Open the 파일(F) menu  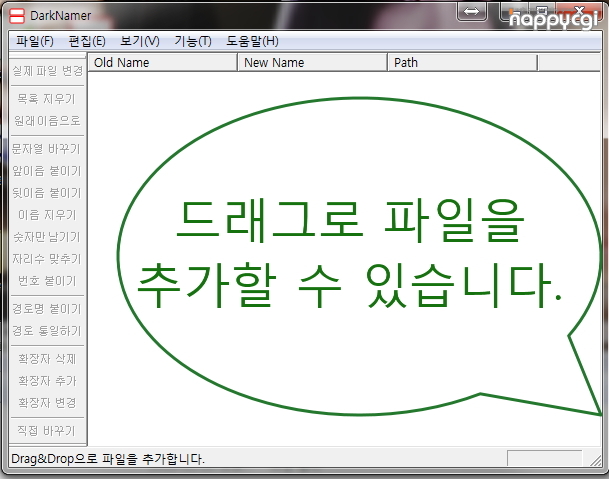coord(35,41)
